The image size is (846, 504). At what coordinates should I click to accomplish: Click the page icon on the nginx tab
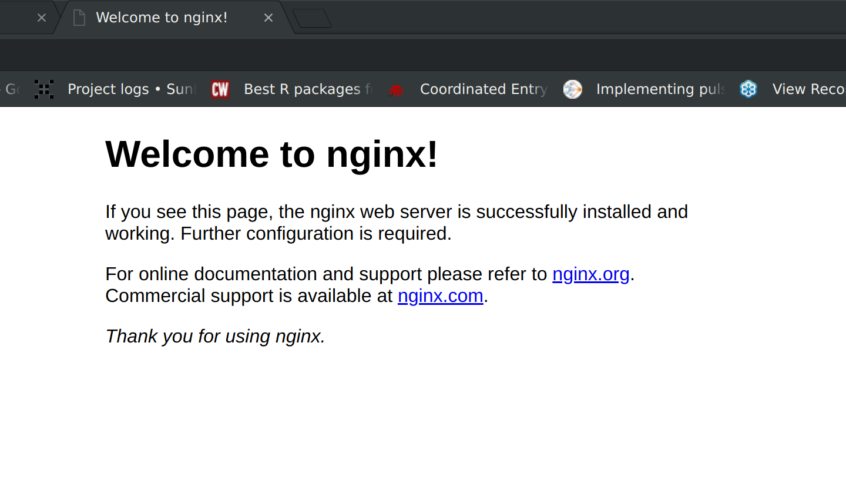(79, 18)
